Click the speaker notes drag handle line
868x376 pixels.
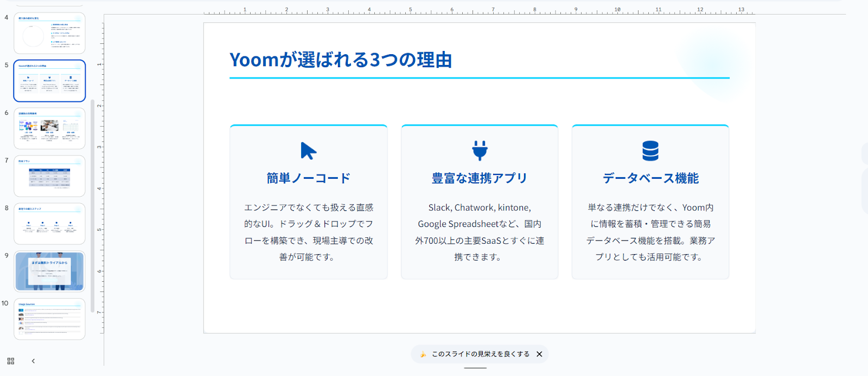(475, 368)
